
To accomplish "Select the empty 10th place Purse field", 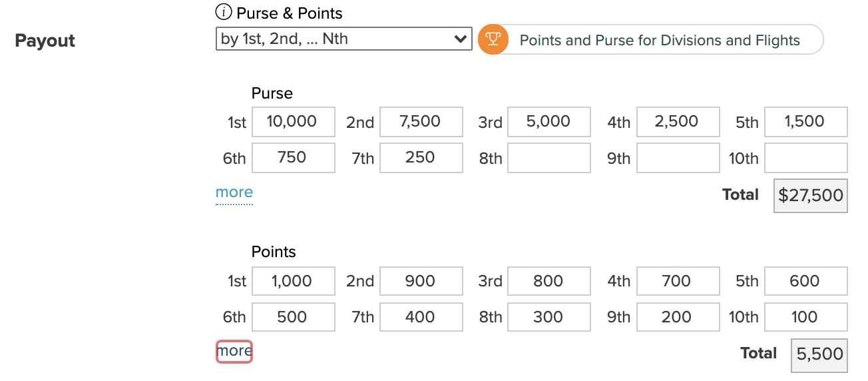I will (x=806, y=158).
